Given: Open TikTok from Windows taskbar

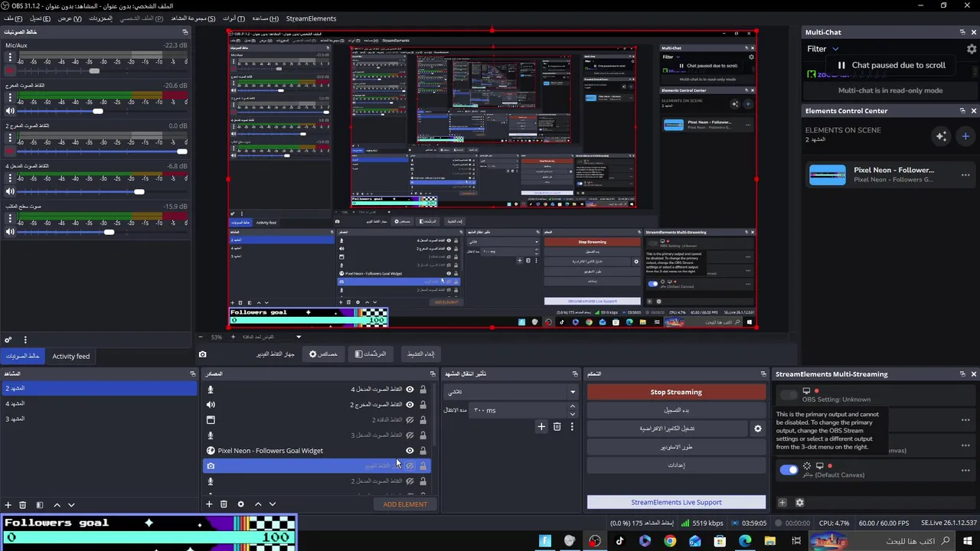Looking at the screenshot, I should click(x=619, y=541).
